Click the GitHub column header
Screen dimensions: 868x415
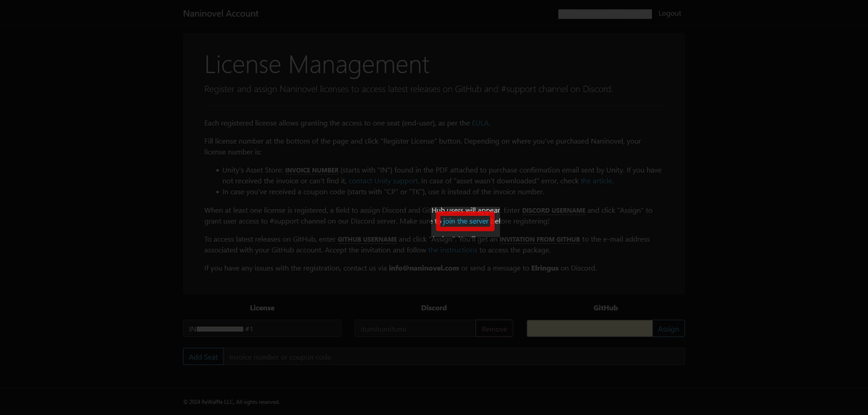coord(605,308)
